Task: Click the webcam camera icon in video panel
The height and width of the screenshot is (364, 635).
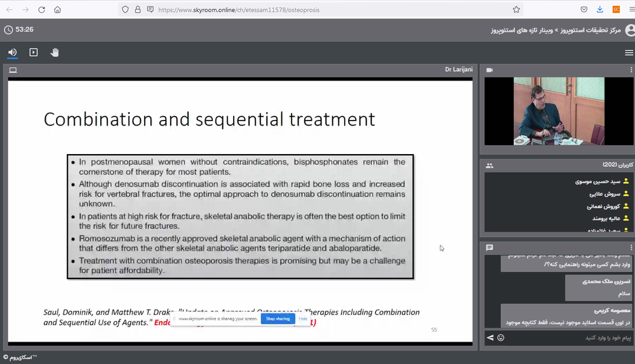Action: click(x=490, y=70)
